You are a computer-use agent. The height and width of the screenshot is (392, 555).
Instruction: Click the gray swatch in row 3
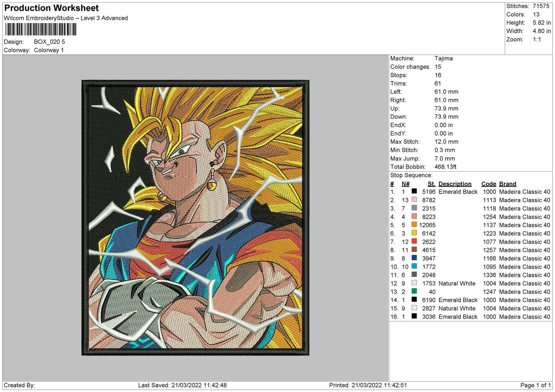pyautogui.click(x=414, y=208)
